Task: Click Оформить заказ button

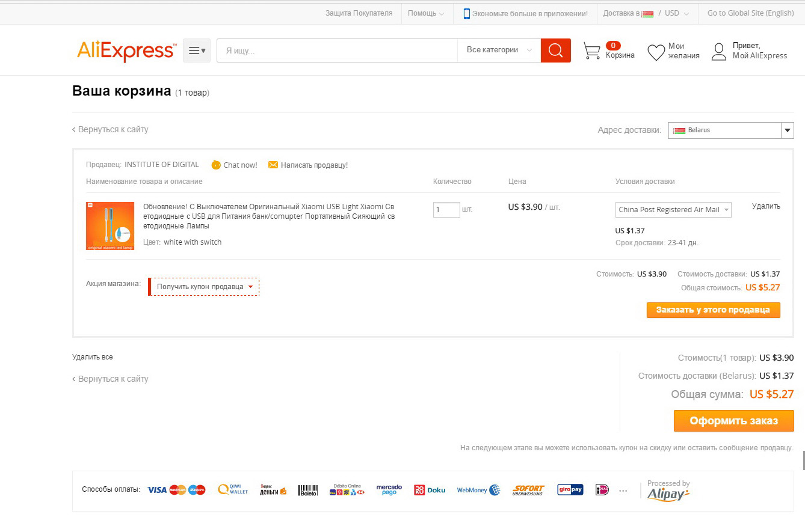Action: (x=734, y=421)
